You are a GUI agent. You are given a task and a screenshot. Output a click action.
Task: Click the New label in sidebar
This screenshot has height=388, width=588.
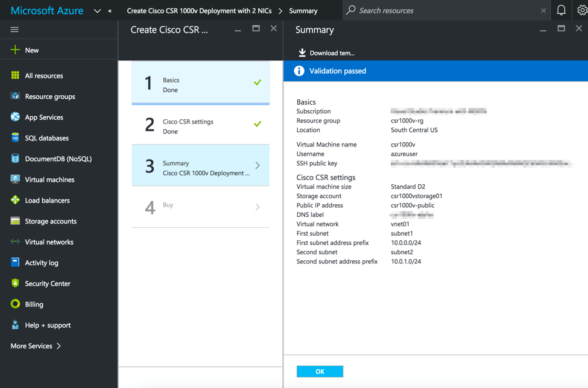(32, 50)
